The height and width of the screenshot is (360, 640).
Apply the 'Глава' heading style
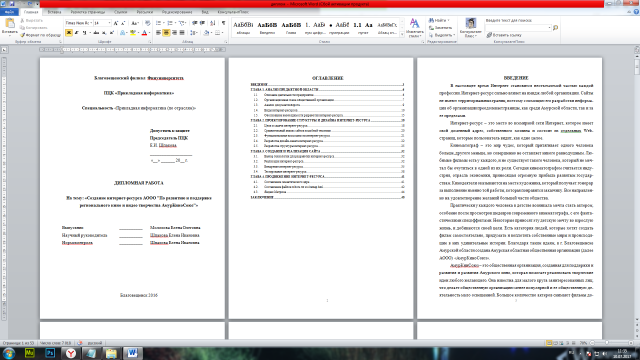coord(291,28)
